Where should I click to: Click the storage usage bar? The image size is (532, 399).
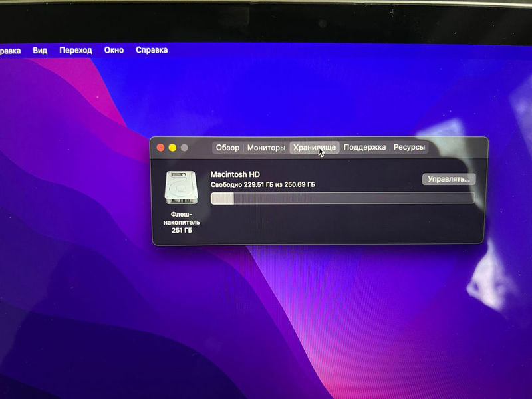(342, 198)
